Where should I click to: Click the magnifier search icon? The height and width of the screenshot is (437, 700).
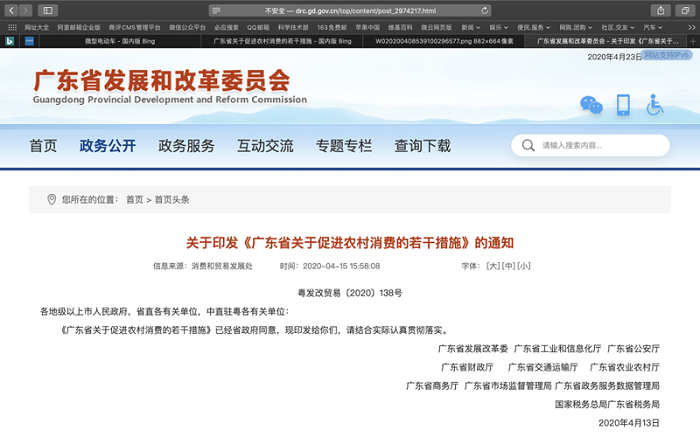click(526, 146)
